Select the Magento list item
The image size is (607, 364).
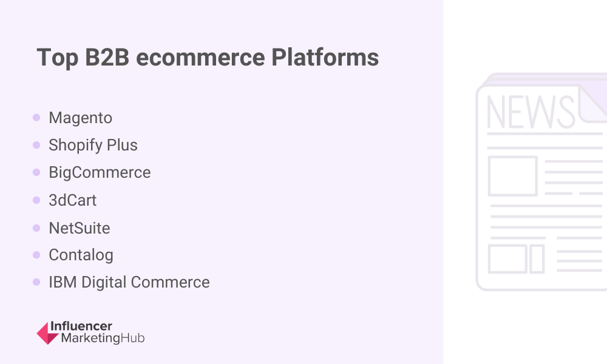pyautogui.click(x=81, y=118)
